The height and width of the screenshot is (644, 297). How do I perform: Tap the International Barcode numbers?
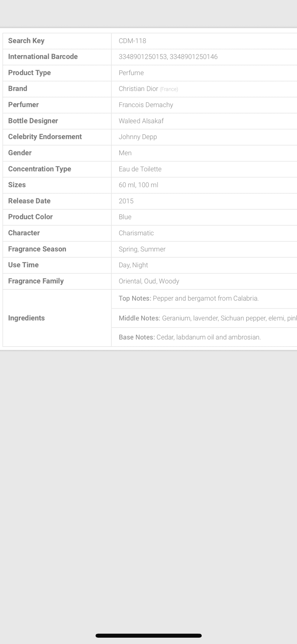[x=168, y=57]
